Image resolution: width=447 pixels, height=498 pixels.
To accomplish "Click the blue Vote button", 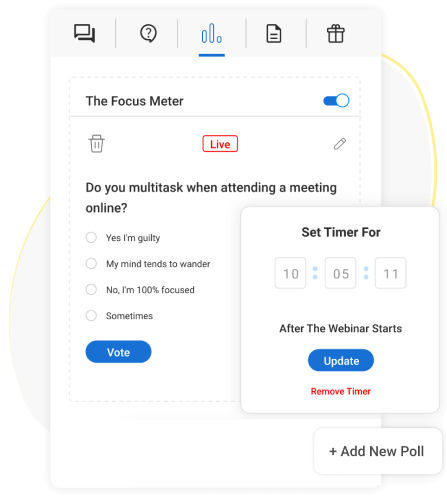I will coord(118,352).
